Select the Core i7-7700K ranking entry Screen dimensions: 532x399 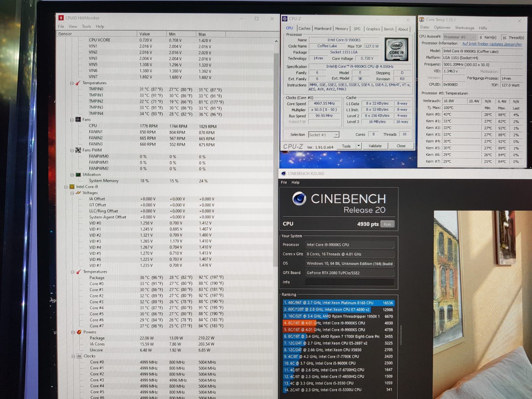338,356
